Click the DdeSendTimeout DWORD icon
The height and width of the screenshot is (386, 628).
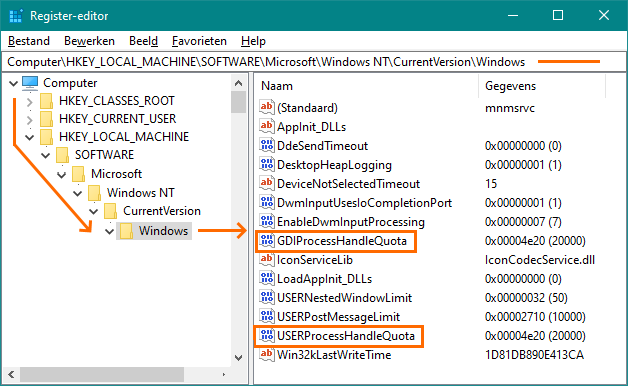coord(267,145)
